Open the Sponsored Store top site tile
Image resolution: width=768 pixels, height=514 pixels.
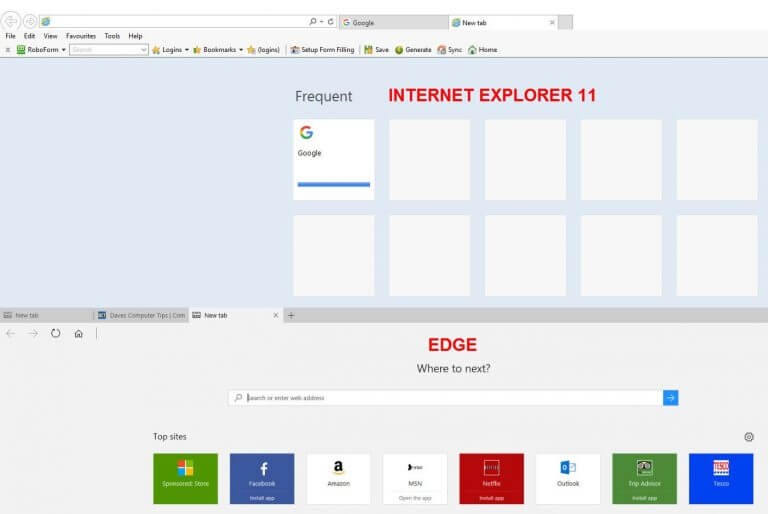pyautogui.click(x=186, y=479)
